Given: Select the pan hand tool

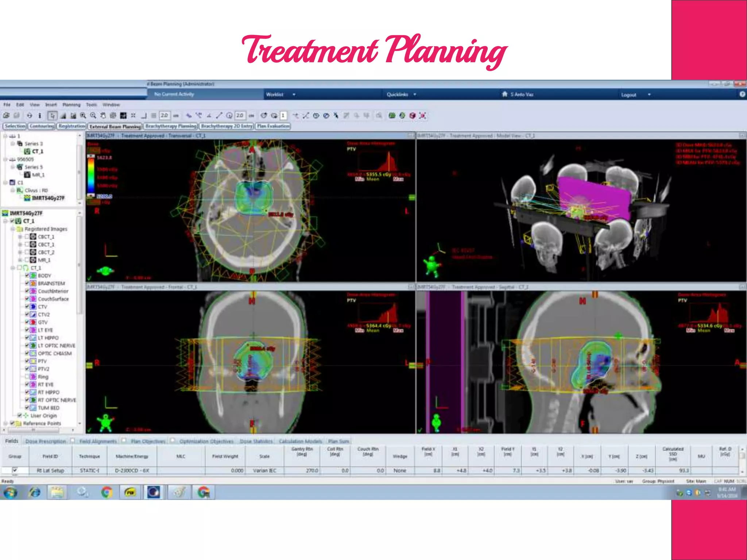Looking at the screenshot, I should pyautogui.click(x=103, y=116).
